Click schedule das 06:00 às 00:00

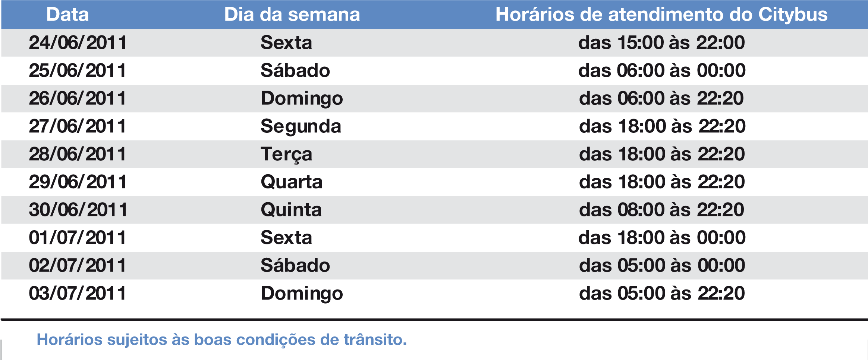[662, 71]
